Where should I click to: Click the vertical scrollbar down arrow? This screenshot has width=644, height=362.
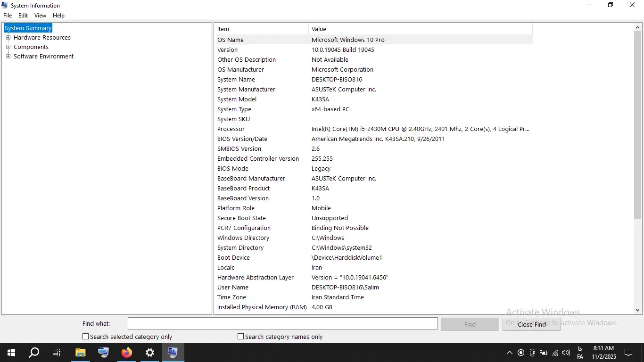tap(637, 310)
